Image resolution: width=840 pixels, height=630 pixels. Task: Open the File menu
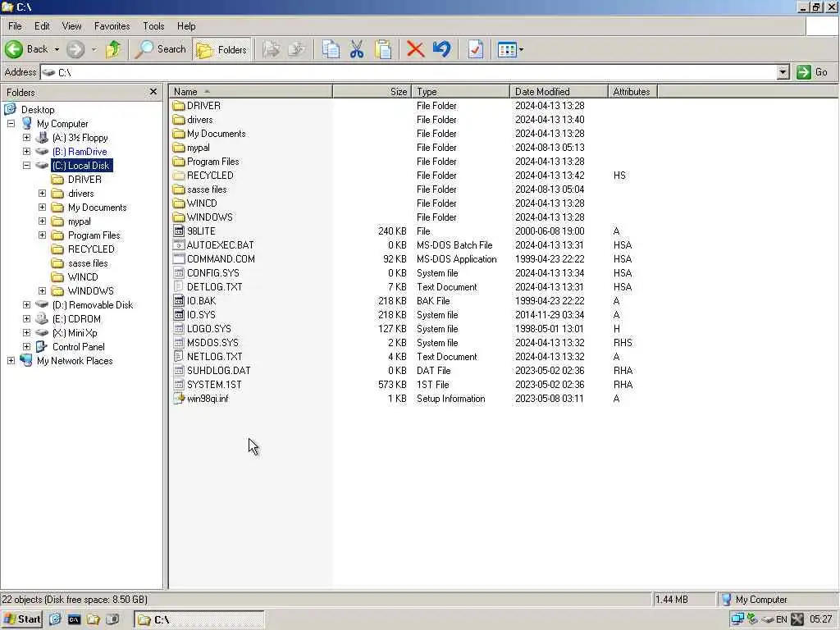(15, 25)
